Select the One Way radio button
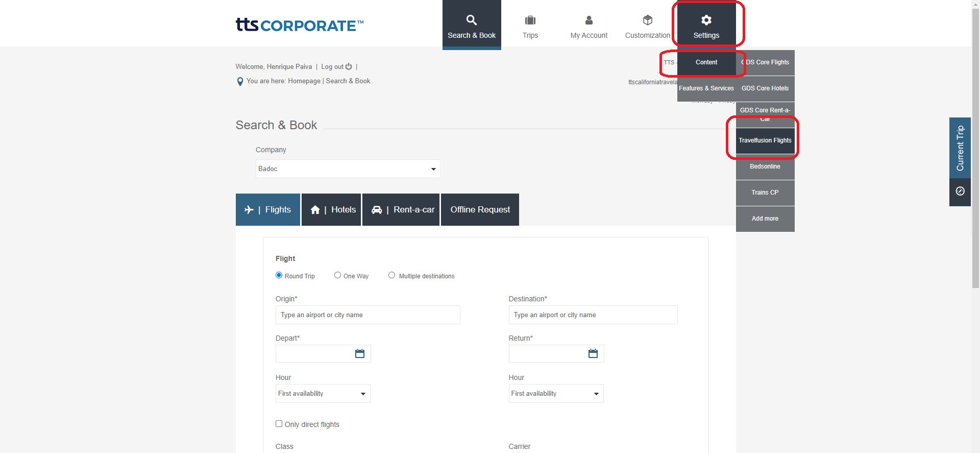This screenshot has width=980, height=453. 337,275
